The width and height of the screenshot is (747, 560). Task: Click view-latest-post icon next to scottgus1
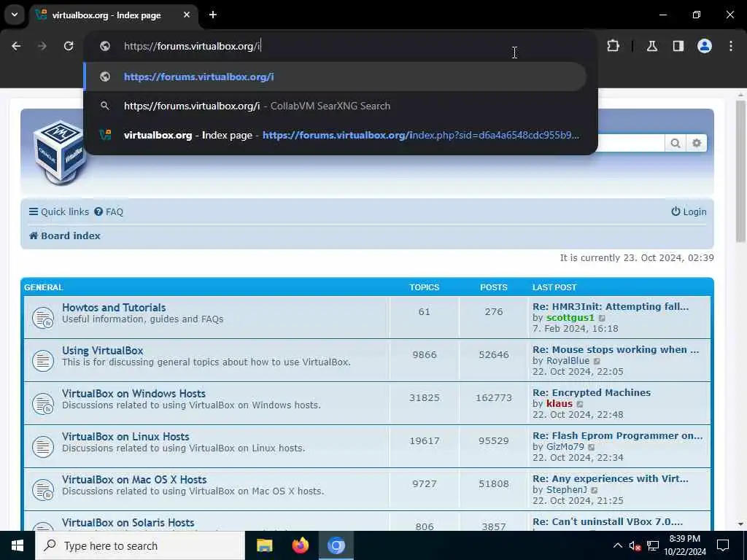click(602, 318)
